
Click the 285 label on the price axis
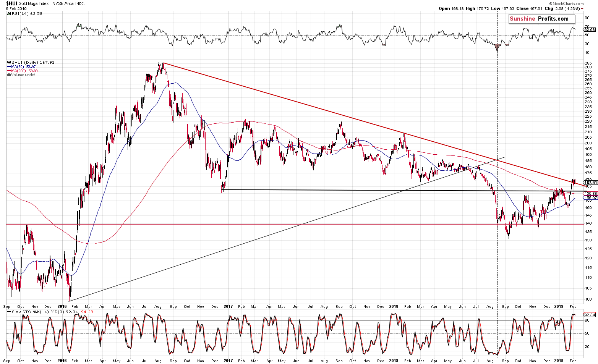coord(588,63)
